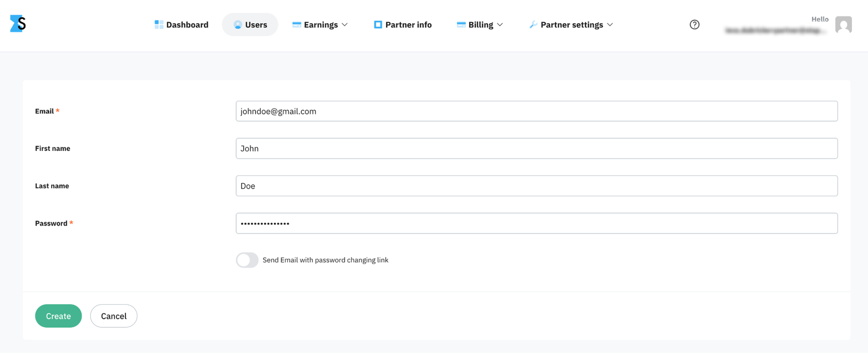Open the Dashboard menu item
This screenshot has width=868, height=353.
tap(182, 25)
